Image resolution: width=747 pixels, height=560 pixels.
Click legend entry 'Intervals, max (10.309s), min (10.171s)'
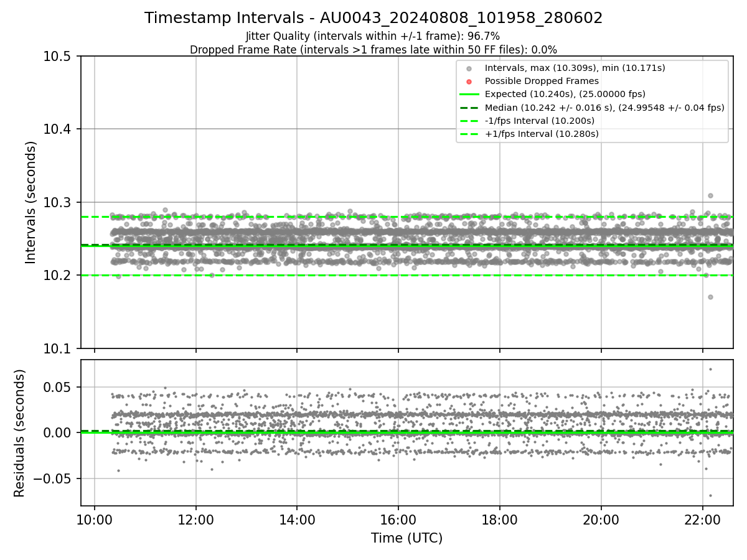(x=575, y=68)
